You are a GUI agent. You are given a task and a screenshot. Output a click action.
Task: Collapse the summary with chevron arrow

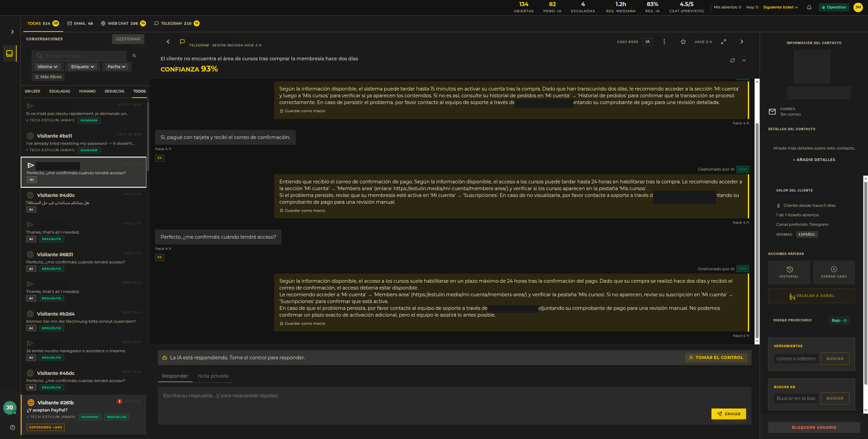pyautogui.click(x=744, y=60)
